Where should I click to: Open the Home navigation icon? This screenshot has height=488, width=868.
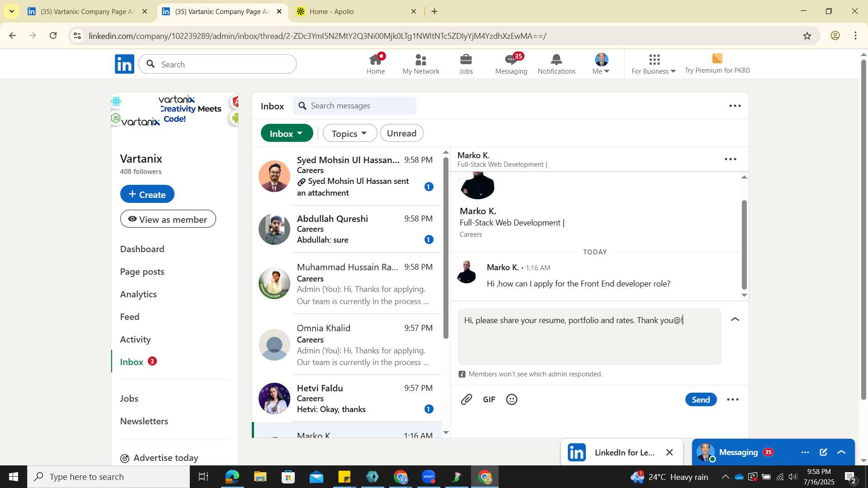(x=376, y=64)
